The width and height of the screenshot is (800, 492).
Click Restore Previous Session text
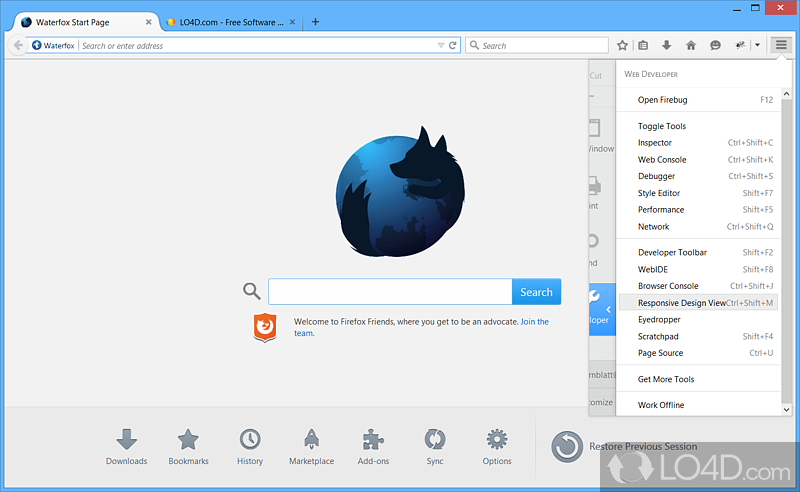pos(643,447)
